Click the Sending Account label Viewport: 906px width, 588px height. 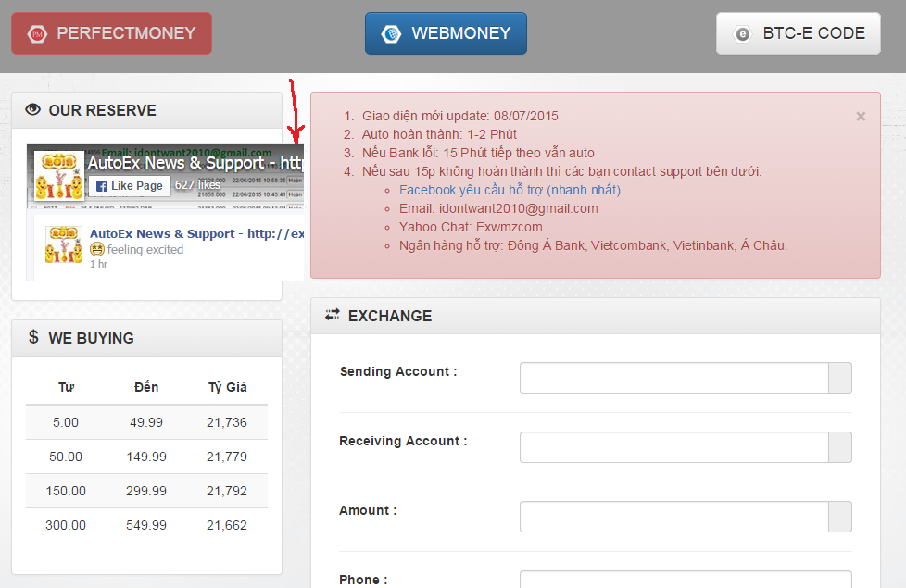398,371
